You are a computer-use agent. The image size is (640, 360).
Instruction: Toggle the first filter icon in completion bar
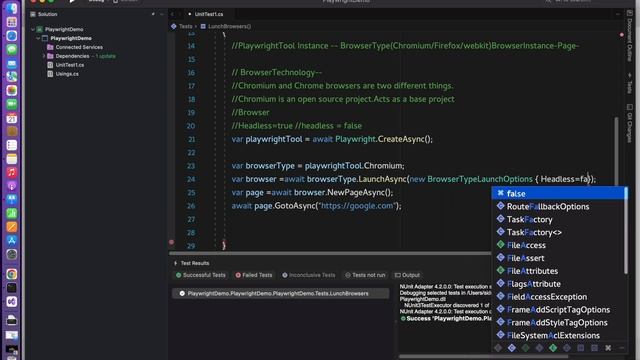(498, 348)
